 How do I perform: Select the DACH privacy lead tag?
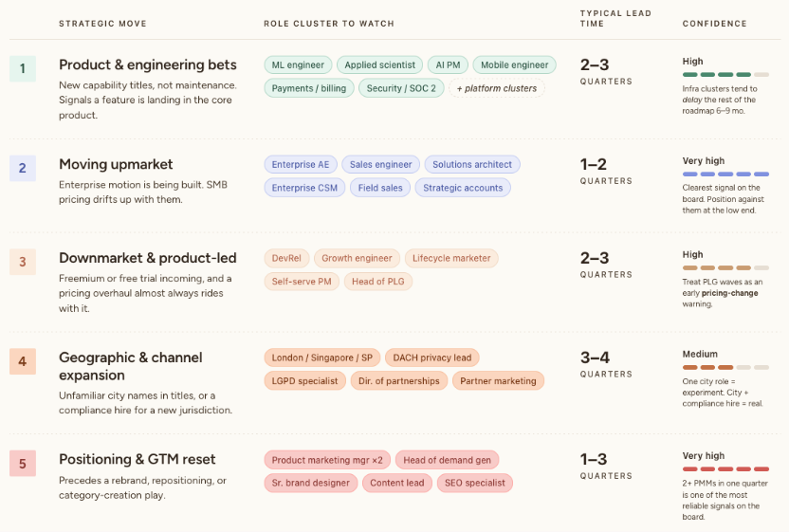click(432, 358)
